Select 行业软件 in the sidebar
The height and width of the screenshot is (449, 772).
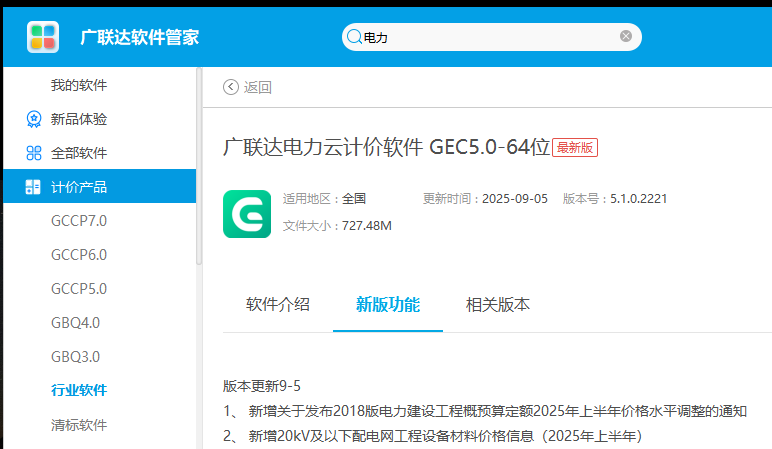pos(79,390)
